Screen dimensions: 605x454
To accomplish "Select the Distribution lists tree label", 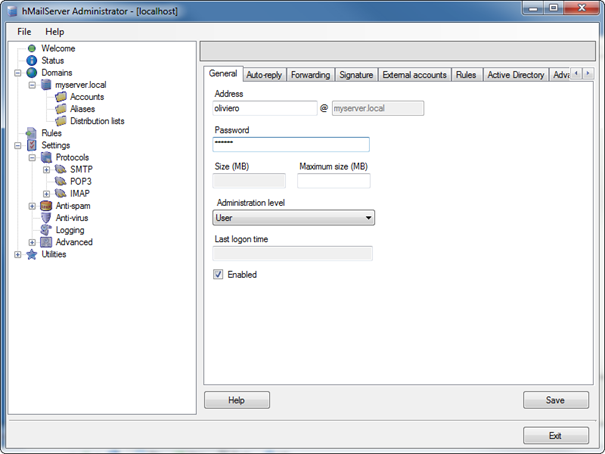I will point(97,121).
